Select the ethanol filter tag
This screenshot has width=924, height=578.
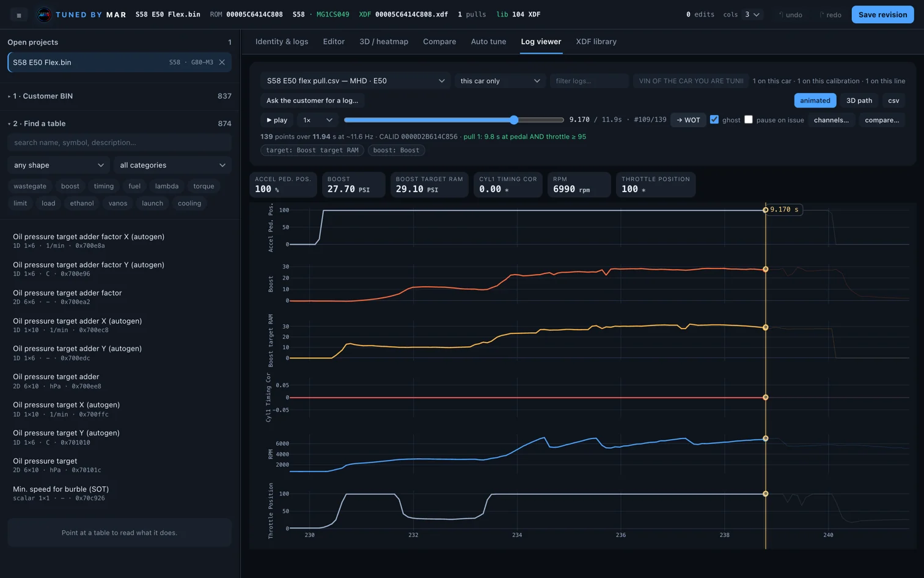[x=82, y=203]
